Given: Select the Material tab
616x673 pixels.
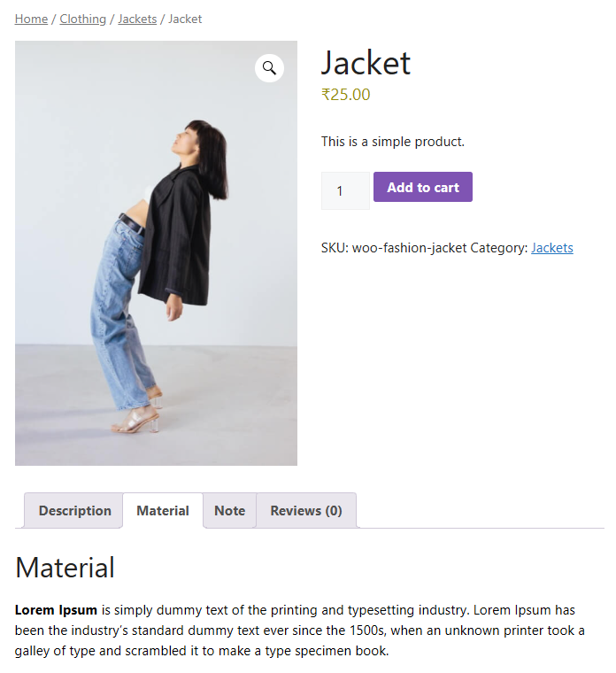Looking at the screenshot, I should pos(163,511).
